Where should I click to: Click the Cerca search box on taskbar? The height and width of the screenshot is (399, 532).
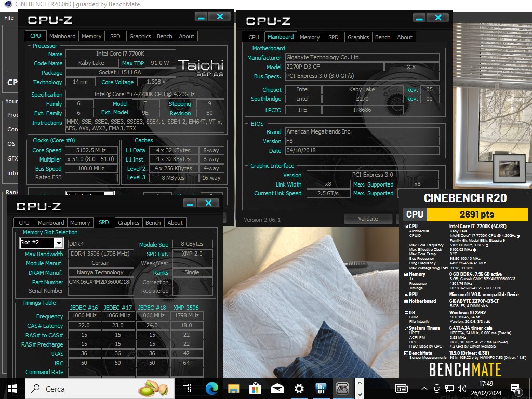[x=100, y=389]
